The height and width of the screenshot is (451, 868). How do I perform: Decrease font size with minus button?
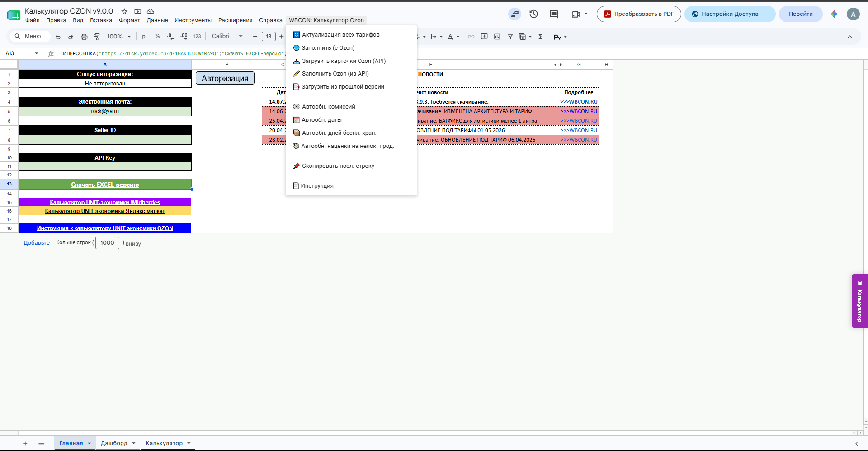pyautogui.click(x=255, y=37)
